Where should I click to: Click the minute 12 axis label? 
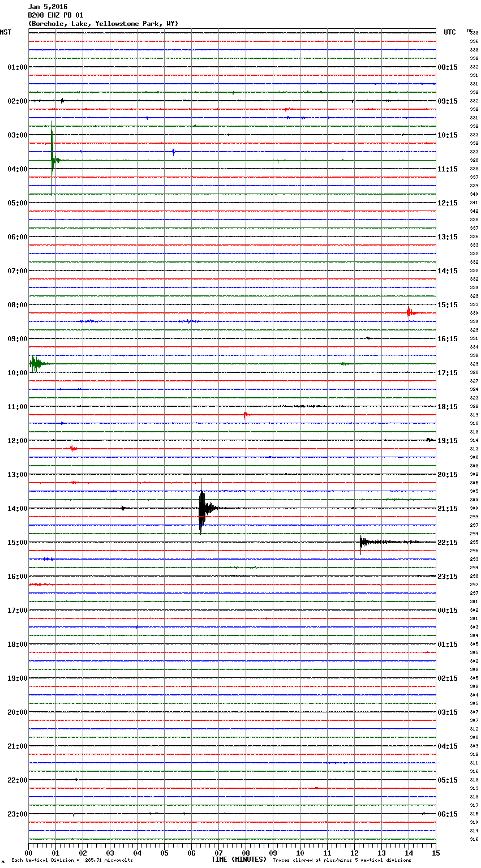355,853
